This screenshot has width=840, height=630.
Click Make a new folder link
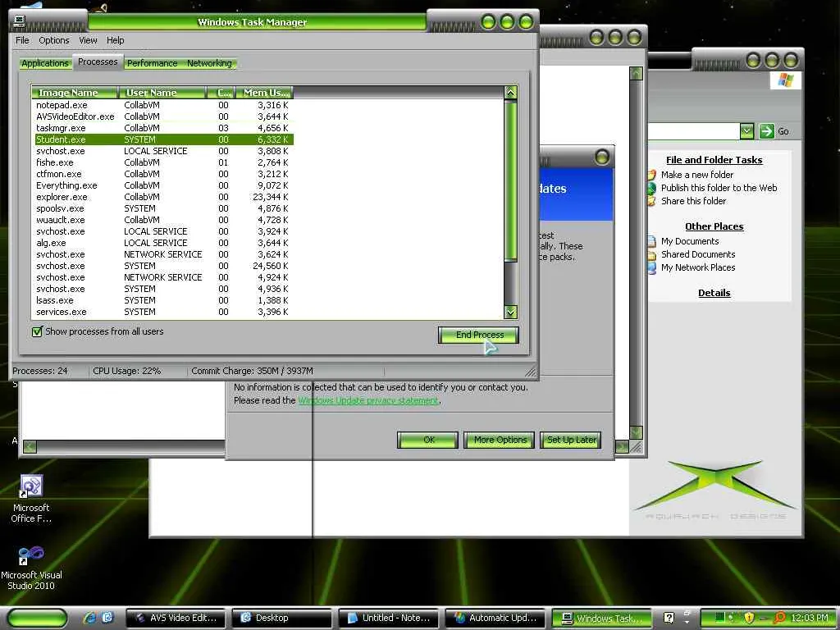tap(697, 175)
